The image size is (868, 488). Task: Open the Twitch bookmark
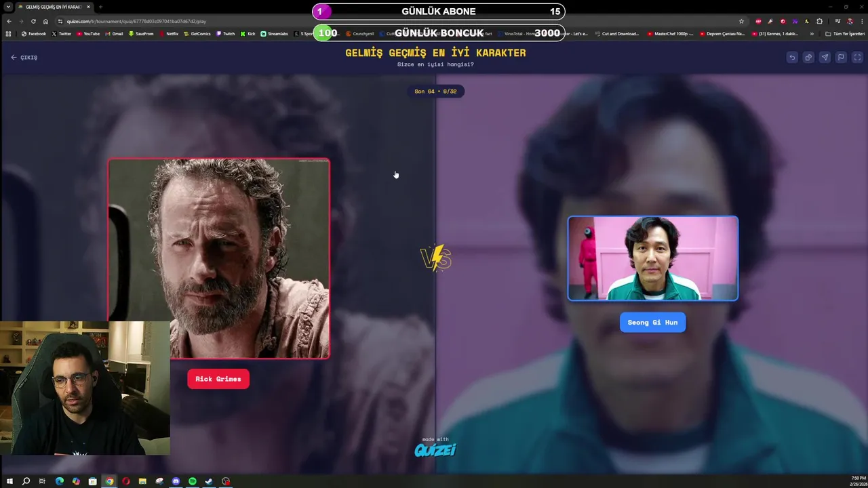(x=225, y=33)
